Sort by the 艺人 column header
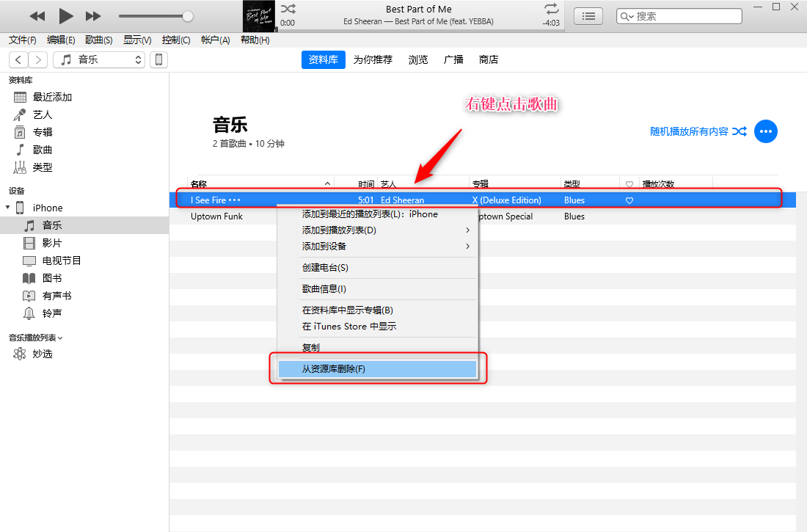Image resolution: width=807 pixels, height=532 pixels. point(389,184)
